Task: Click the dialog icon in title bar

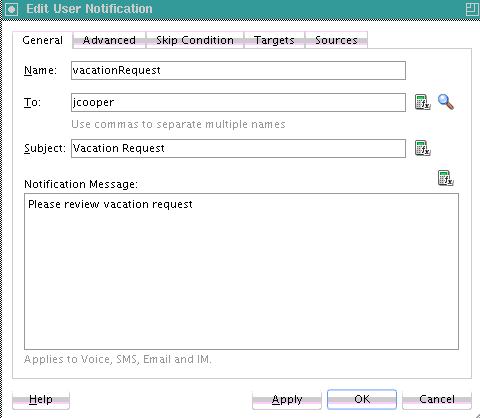Action: (x=11, y=9)
